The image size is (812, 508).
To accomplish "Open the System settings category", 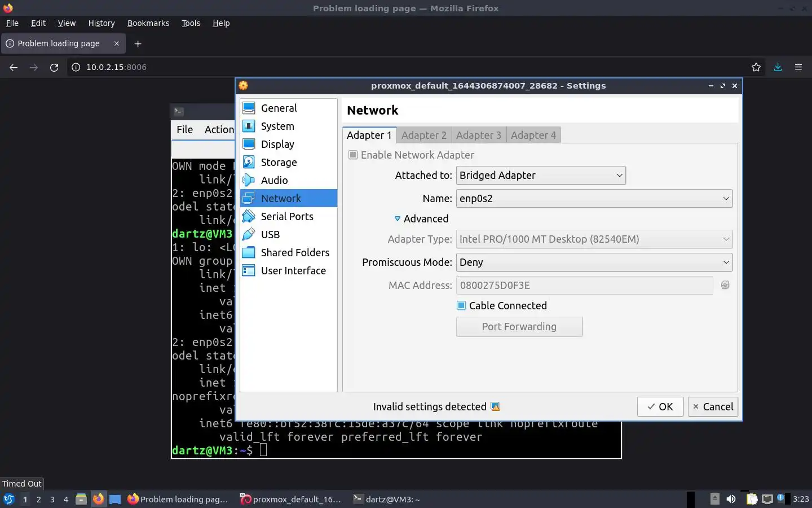I will click(x=288, y=126).
